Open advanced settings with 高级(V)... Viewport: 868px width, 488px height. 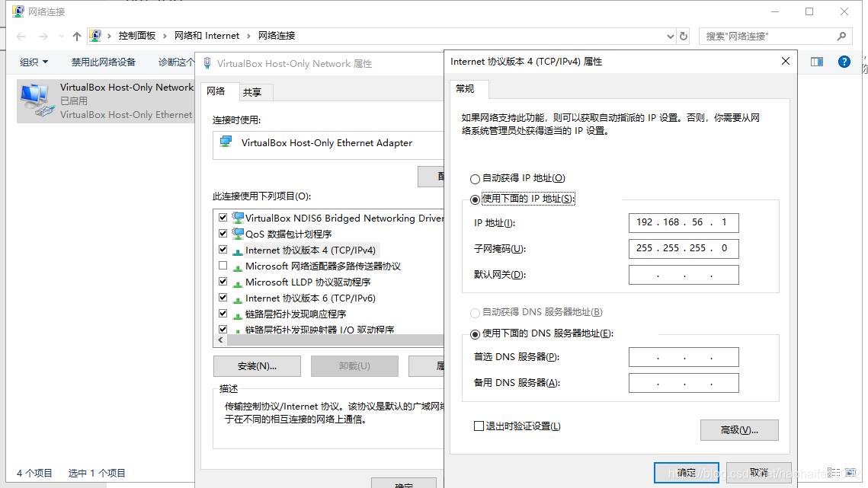click(739, 430)
